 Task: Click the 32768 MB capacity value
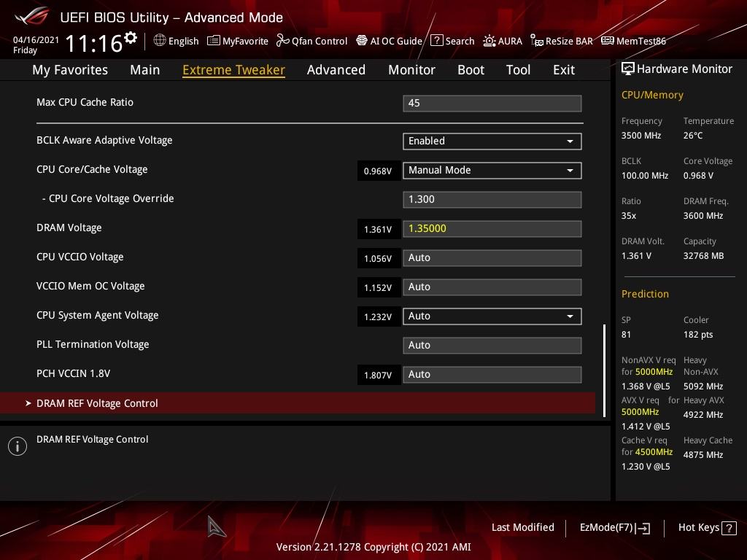[704, 256]
